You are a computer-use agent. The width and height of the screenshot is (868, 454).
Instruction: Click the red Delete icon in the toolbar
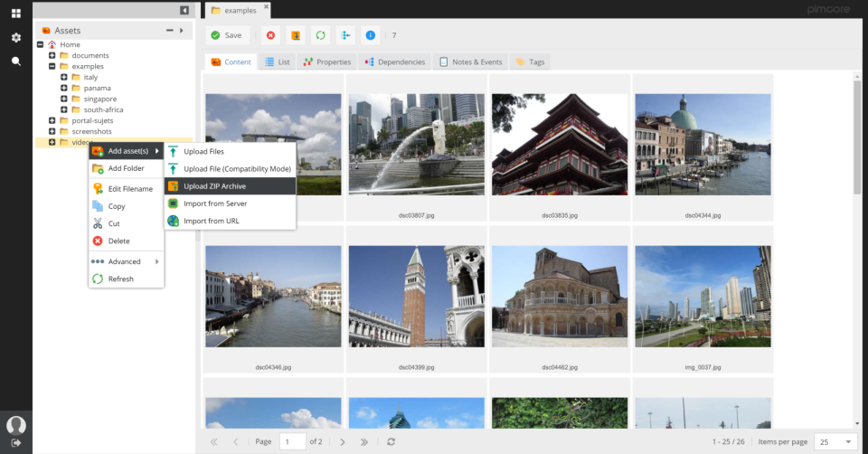tap(269, 35)
